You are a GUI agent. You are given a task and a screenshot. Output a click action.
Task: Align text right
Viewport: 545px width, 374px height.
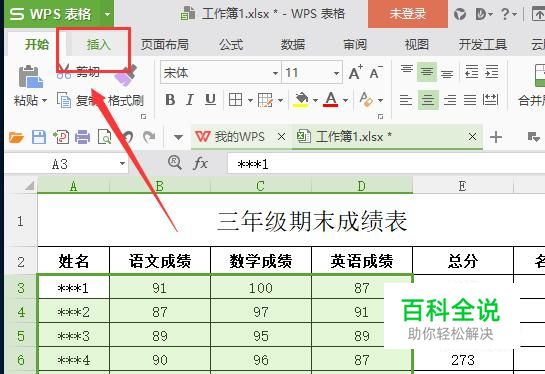[450, 100]
